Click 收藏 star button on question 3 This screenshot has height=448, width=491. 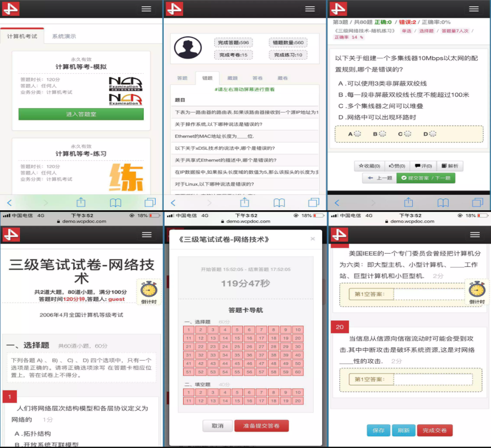coord(369,166)
